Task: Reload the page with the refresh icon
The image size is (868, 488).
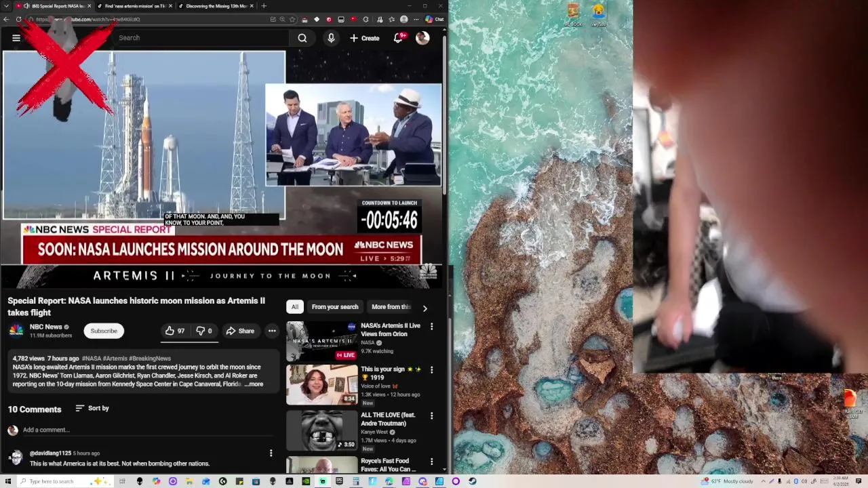Action: [x=18, y=19]
